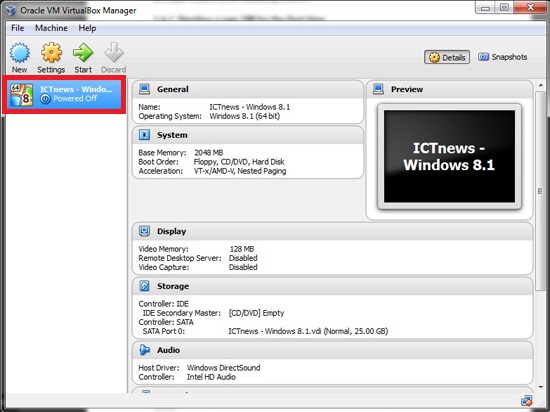Minimize the VirtualBox Manager window
This screenshot has height=412, width=550.
[485, 8]
